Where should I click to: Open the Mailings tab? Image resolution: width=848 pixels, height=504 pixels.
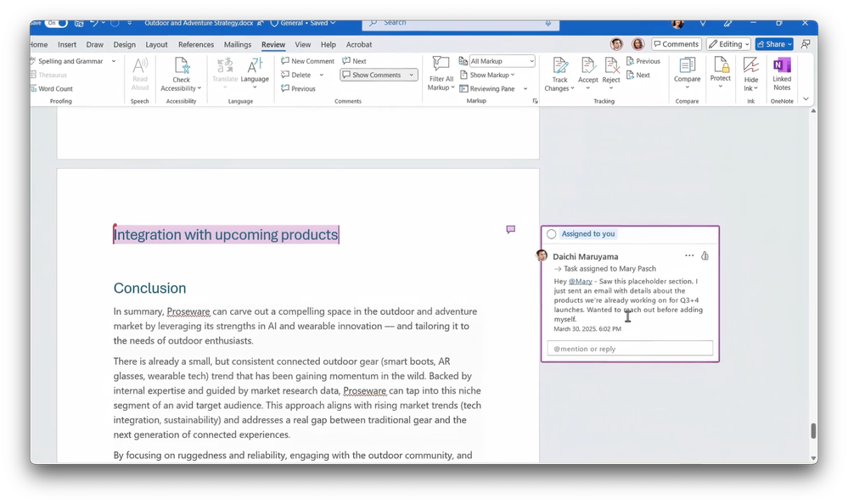[x=238, y=45]
